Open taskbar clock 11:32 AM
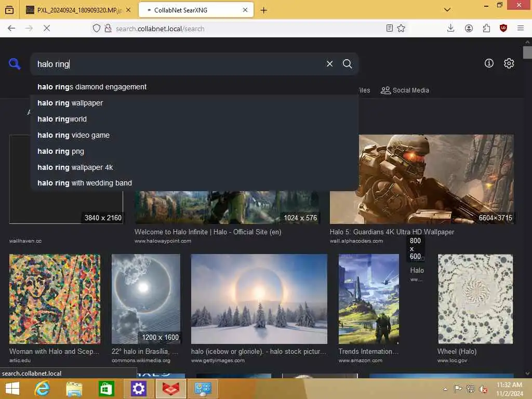 pos(509,389)
